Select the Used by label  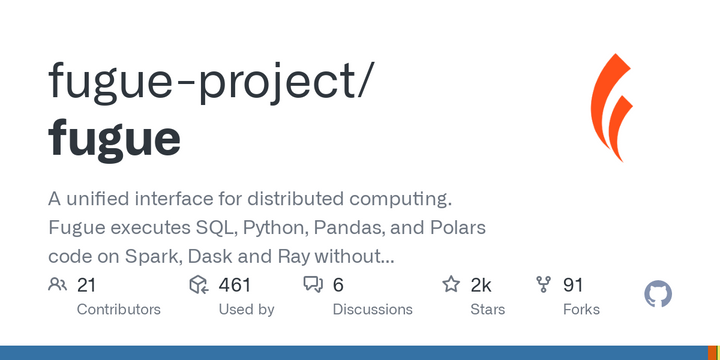pos(247,309)
